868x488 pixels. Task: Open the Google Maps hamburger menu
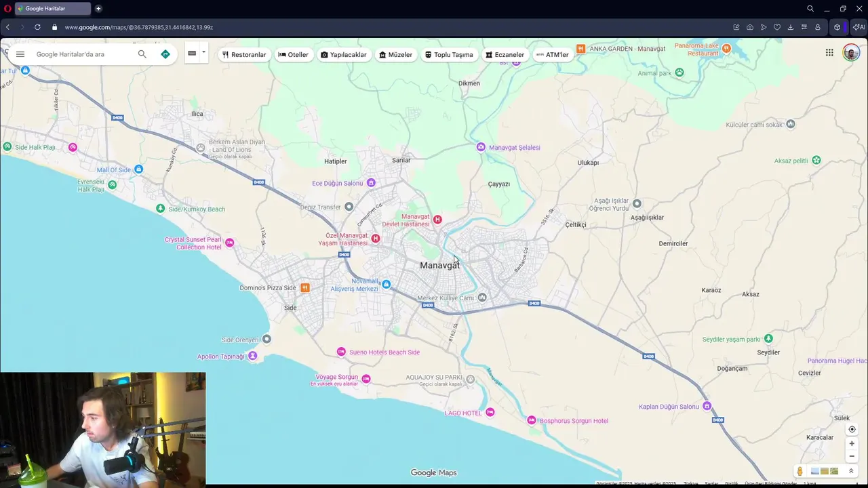20,54
